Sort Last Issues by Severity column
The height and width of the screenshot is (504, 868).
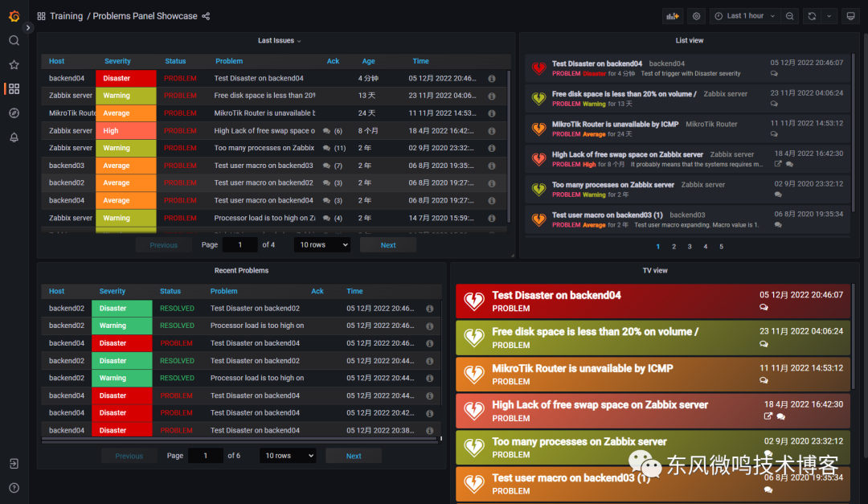pyautogui.click(x=117, y=61)
